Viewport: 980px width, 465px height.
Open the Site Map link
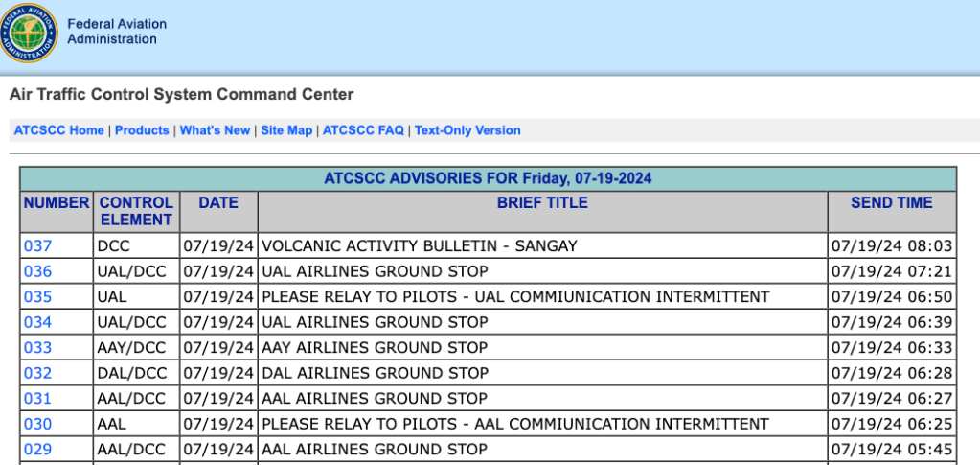pyautogui.click(x=286, y=130)
